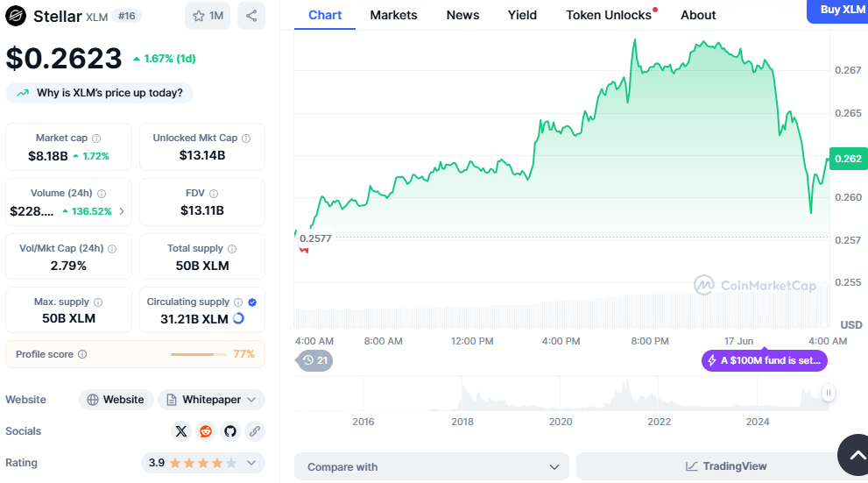
Task: Click the 31.21B XLM circulating supply value
Action: coord(194,319)
